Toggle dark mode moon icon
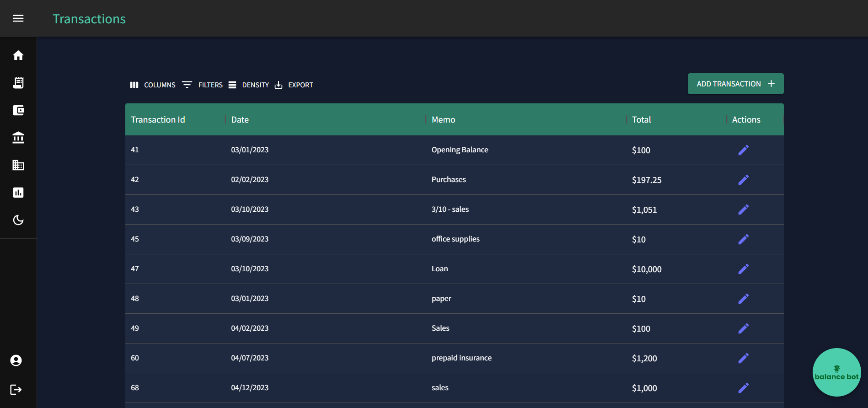Screen dimensions: 868x408 (x=18, y=220)
